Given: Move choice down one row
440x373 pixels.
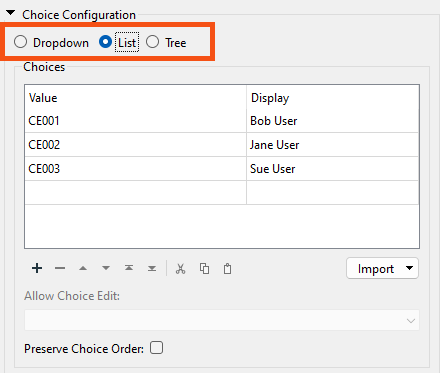Looking at the screenshot, I should tap(106, 268).
